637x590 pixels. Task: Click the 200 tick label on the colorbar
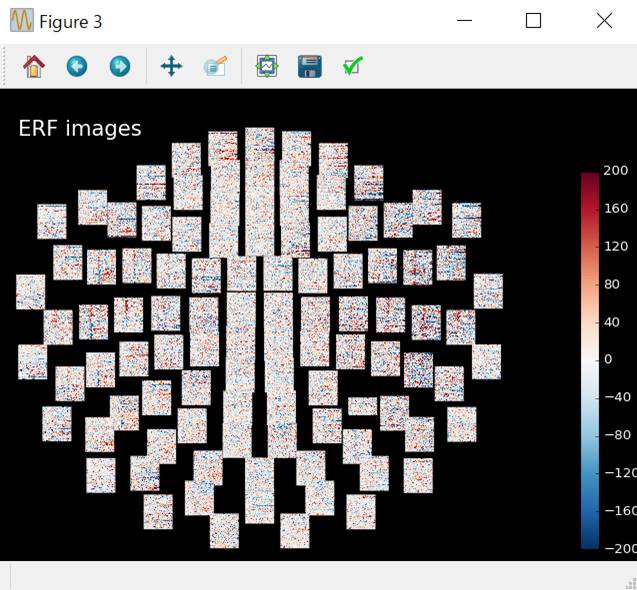[615, 170]
